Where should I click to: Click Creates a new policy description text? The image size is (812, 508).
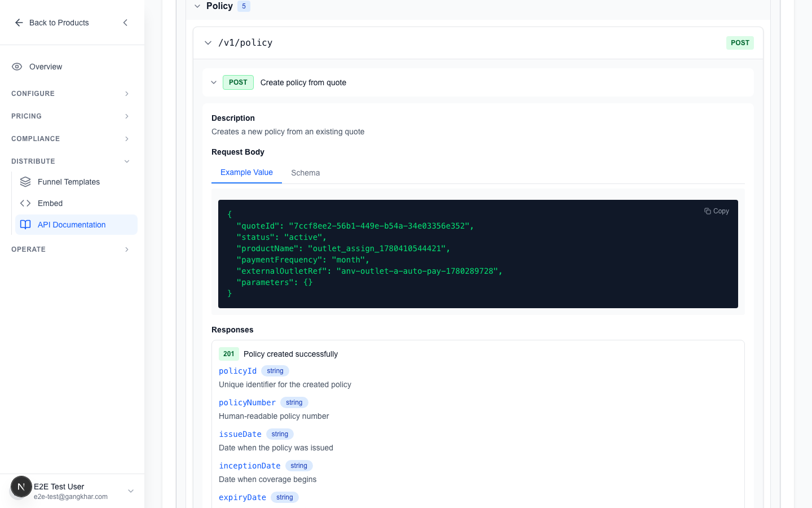coord(288,132)
